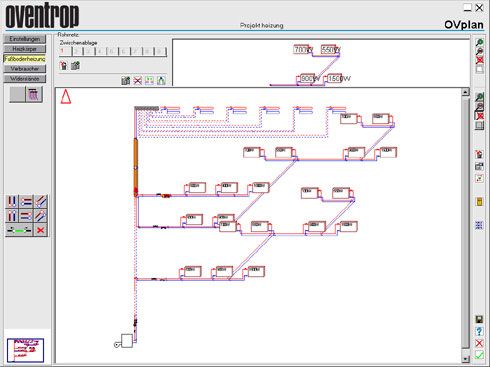Click the green and blue arrange icon above the canvas
The image size is (490, 367).
click(x=149, y=80)
